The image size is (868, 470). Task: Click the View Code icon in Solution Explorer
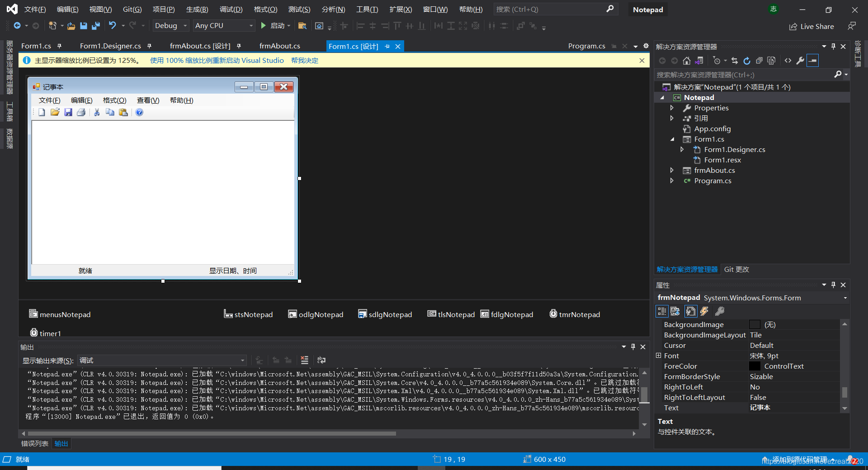point(788,61)
